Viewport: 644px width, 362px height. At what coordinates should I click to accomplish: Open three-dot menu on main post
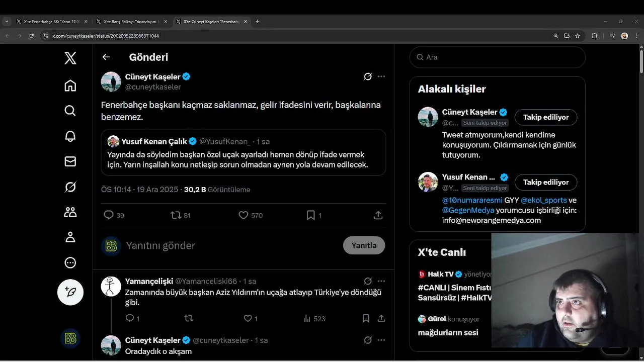381,76
